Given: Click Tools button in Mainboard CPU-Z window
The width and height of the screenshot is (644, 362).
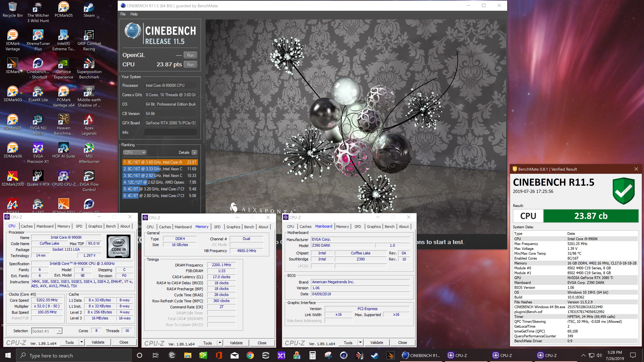Looking at the screenshot, I should [x=348, y=343].
